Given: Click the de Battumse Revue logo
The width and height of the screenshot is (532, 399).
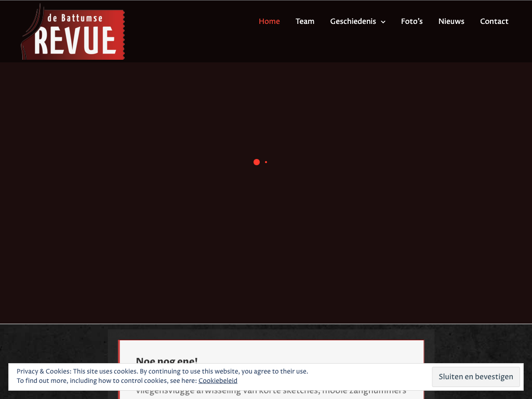Looking at the screenshot, I should pyautogui.click(x=73, y=32).
